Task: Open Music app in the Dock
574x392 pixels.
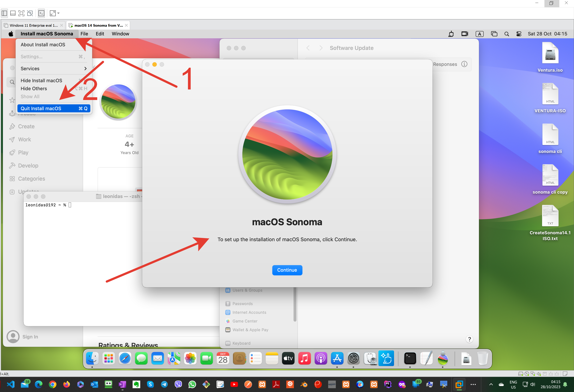Action: pyautogui.click(x=304, y=358)
